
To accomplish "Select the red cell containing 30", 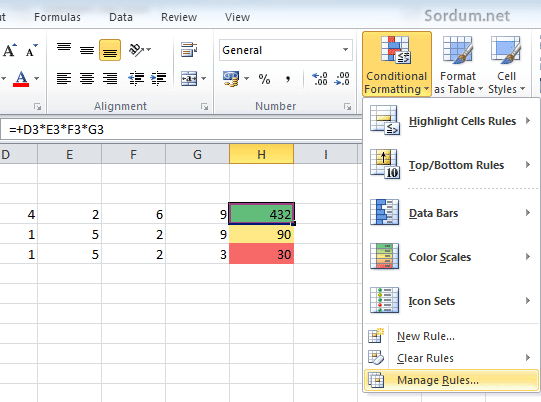I will [x=262, y=254].
